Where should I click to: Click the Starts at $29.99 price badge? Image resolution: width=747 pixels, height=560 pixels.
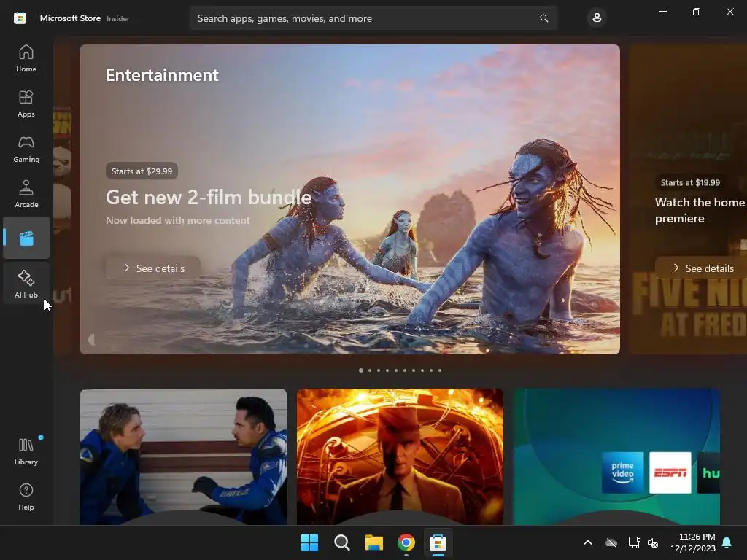pos(142,171)
